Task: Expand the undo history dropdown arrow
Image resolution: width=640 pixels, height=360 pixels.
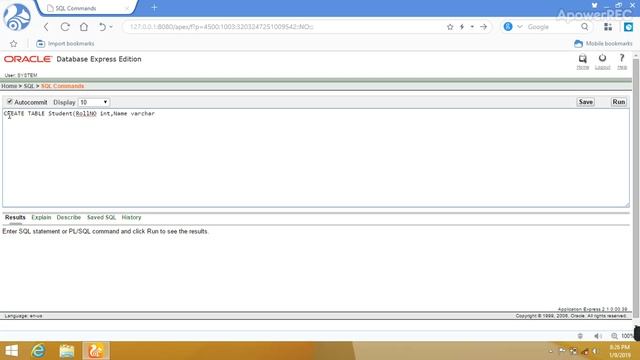Action: click(111, 27)
